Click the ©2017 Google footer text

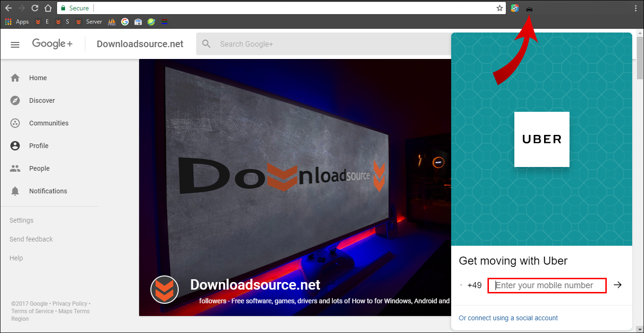(30, 304)
